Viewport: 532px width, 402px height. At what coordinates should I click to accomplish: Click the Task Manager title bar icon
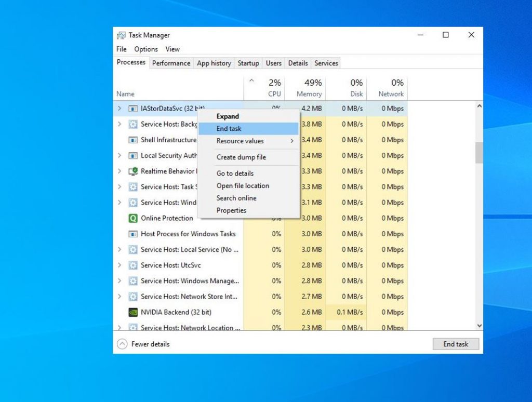coord(121,35)
